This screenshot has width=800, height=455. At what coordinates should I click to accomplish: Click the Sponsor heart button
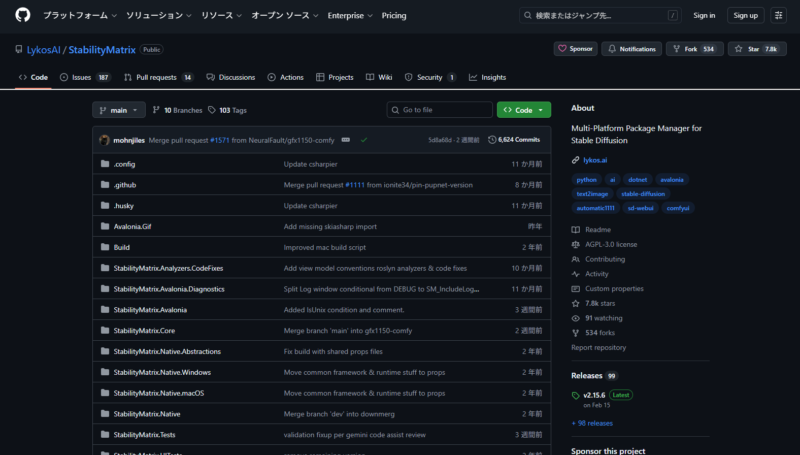576,48
